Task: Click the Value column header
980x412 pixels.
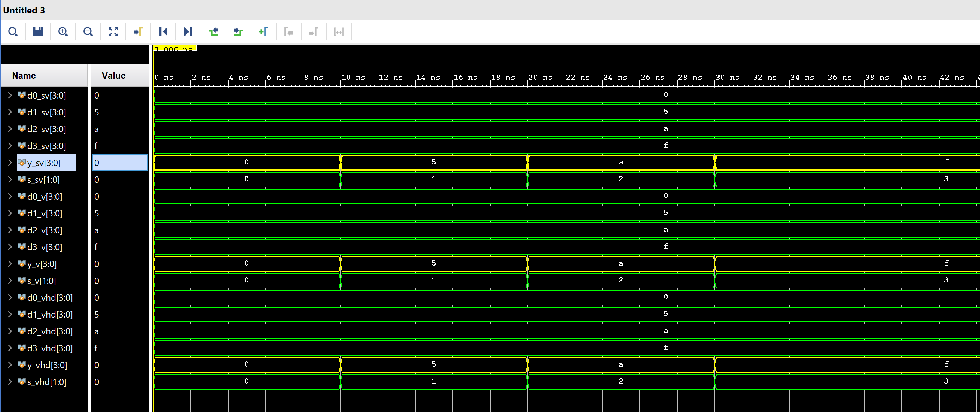Action: click(113, 75)
